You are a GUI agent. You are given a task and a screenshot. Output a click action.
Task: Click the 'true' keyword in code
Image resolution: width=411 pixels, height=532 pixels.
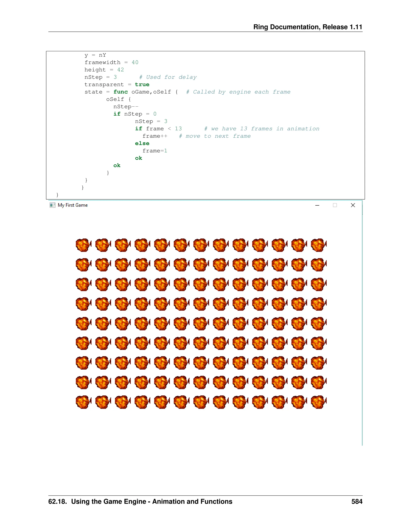[x=142, y=85]
